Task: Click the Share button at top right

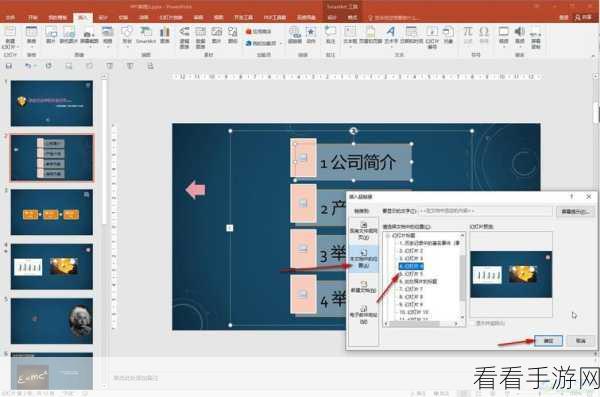Action: [583, 17]
